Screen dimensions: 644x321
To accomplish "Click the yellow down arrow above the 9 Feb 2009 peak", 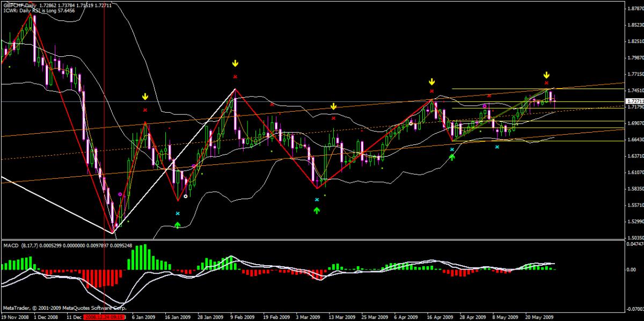I will click(235, 64).
